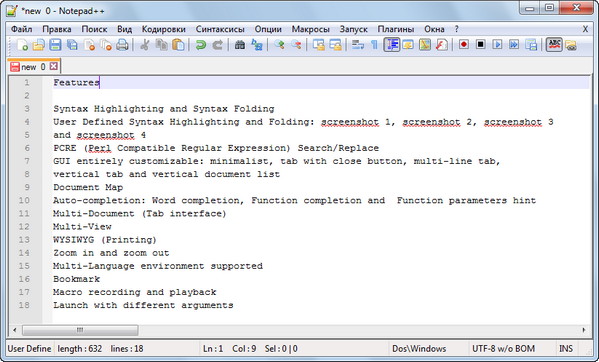Toggle the spell check ABC button
Image resolution: width=599 pixels, height=362 pixels.
coord(554,45)
